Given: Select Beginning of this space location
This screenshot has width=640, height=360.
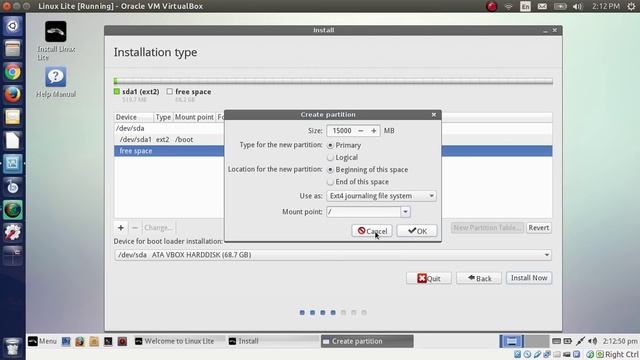Looking at the screenshot, I should 331,170.
